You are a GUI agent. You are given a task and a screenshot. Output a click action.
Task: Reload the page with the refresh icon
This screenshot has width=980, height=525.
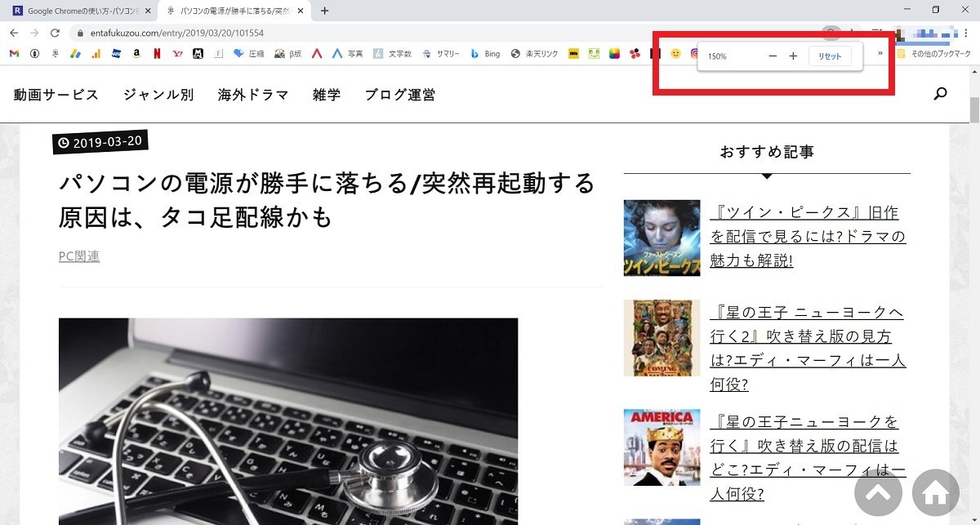tap(55, 33)
